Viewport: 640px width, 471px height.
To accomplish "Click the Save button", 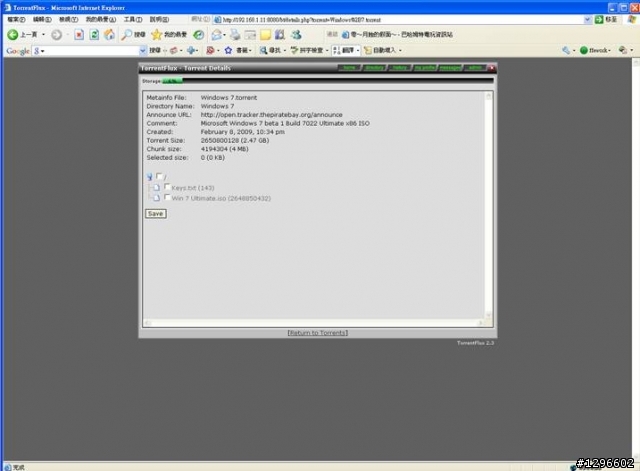I will 156,213.
